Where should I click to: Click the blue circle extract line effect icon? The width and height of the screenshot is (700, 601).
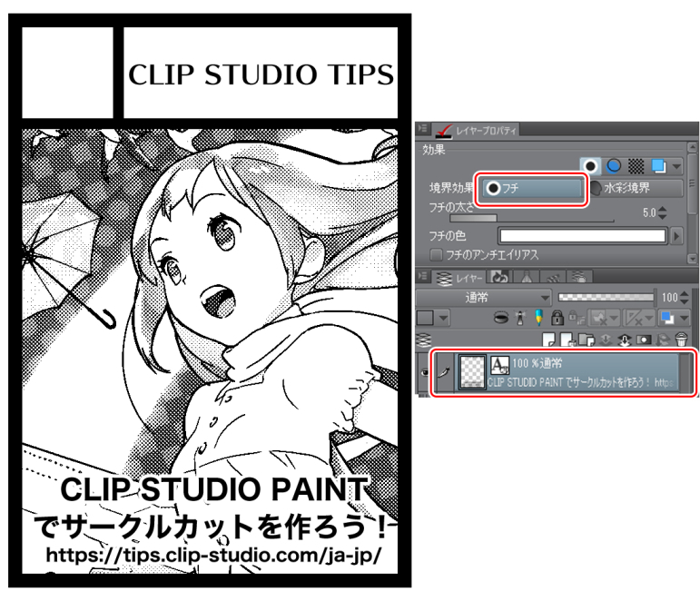tap(614, 166)
